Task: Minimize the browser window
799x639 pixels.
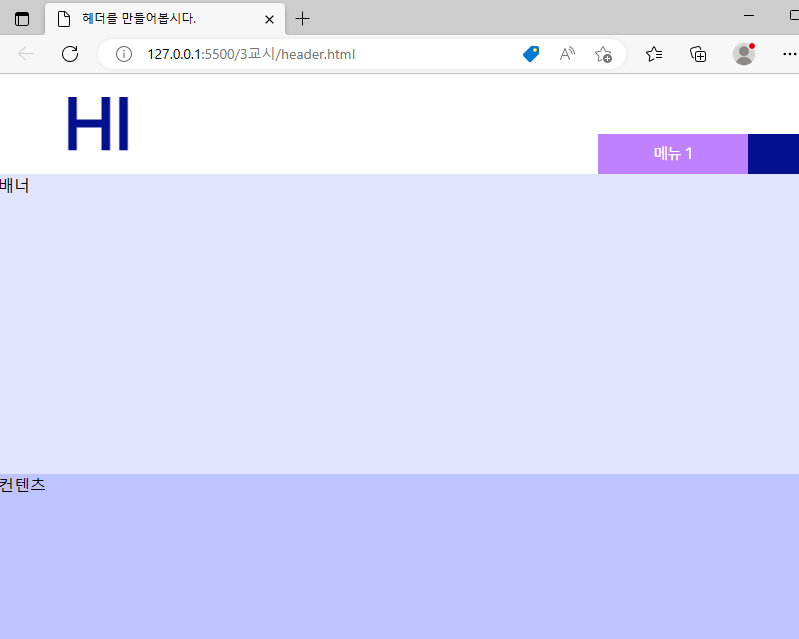Action: [x=749, y=16]
